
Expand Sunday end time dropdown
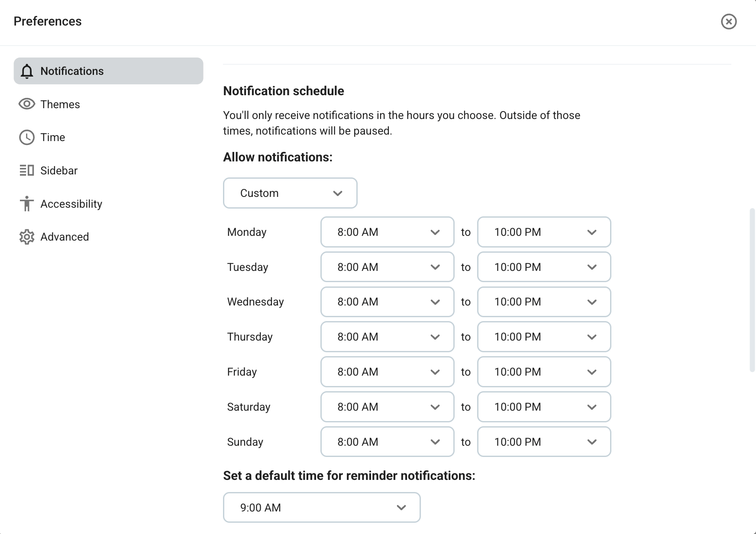pos(544,442)
